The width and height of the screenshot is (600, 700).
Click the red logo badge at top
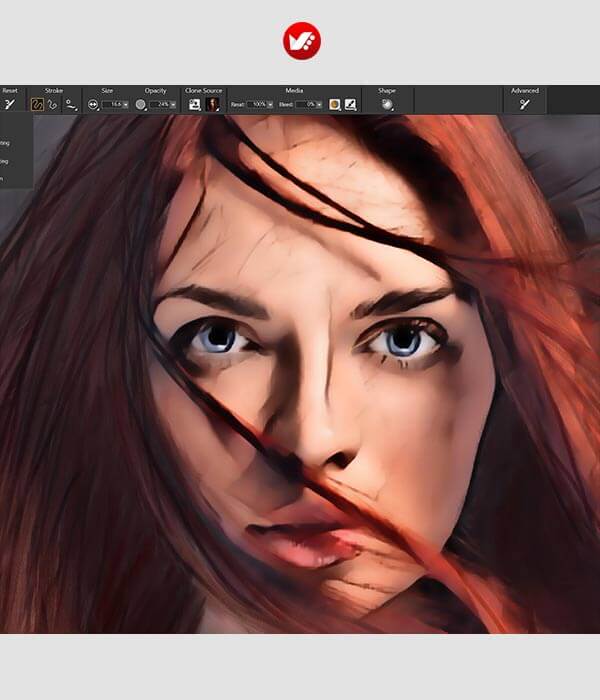302,41
